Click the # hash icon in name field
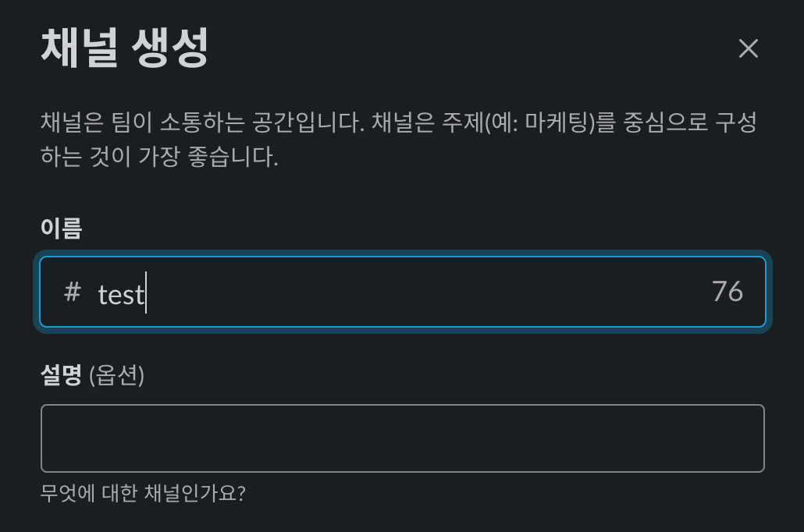804x532 pixels. 73,293
